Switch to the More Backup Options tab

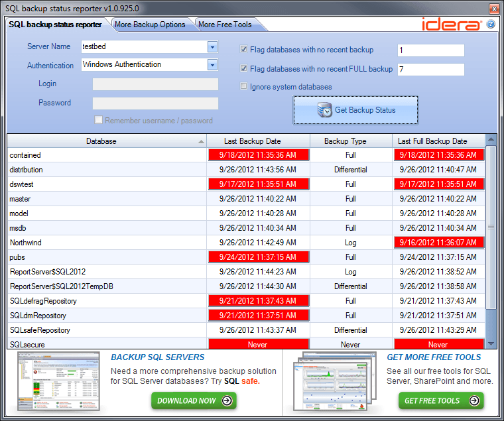(x=150, y=25)
